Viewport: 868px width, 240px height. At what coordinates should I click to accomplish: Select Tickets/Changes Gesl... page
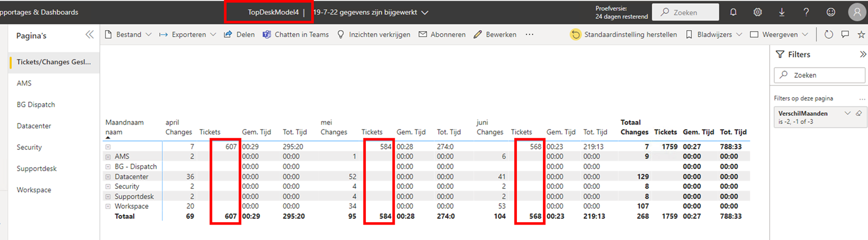pyautogui.click(x=54, y=62)
